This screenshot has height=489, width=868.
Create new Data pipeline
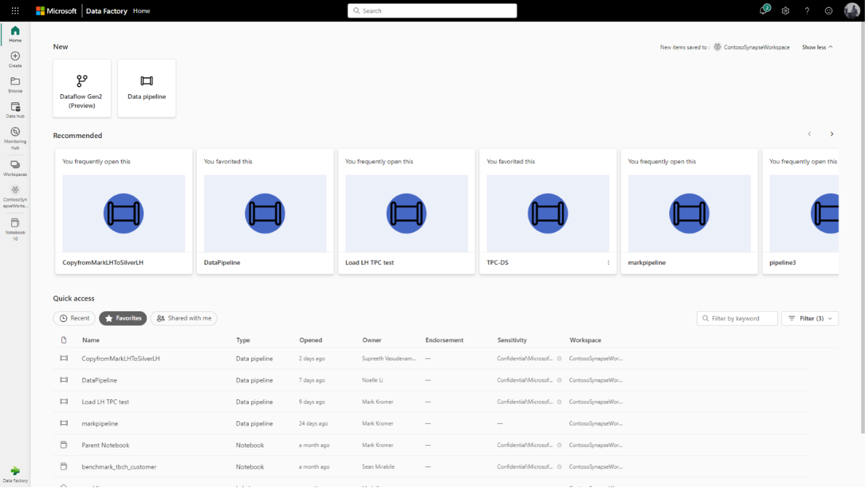coord(147,89)
